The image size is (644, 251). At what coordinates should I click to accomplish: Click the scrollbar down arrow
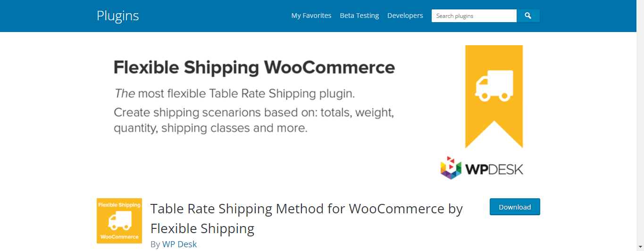click(640, 247)
